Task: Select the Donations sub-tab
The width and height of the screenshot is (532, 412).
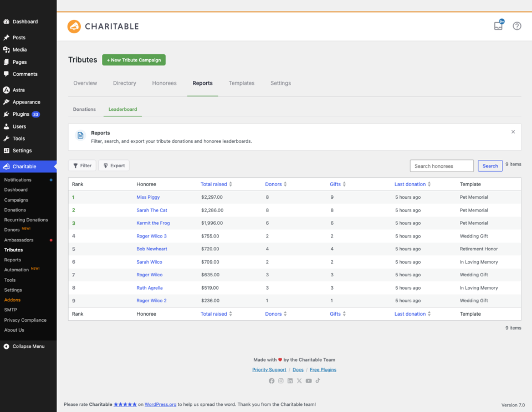Action: (x=84, y=109)
